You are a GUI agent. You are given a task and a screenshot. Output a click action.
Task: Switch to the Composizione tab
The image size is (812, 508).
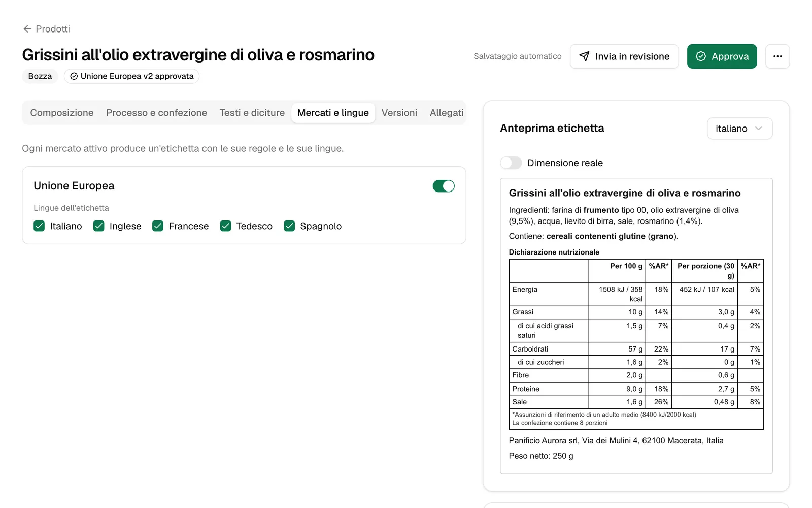point(62,113)
